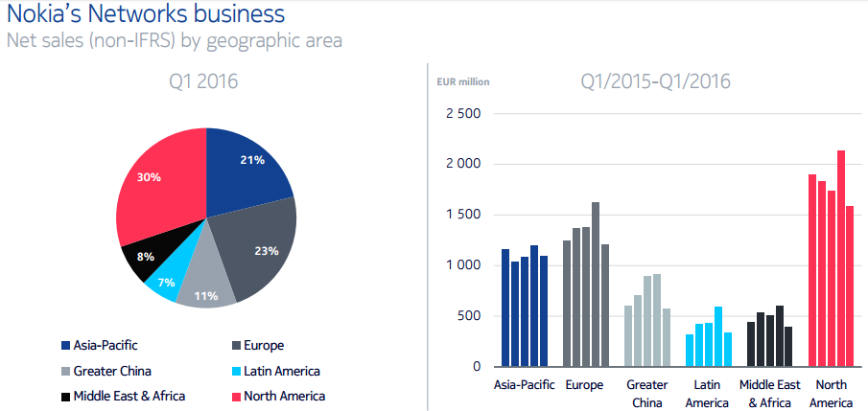Click the last Greater China bar
Screen dimensions: 868x411
pyautogui.click(x=667, y=337)
